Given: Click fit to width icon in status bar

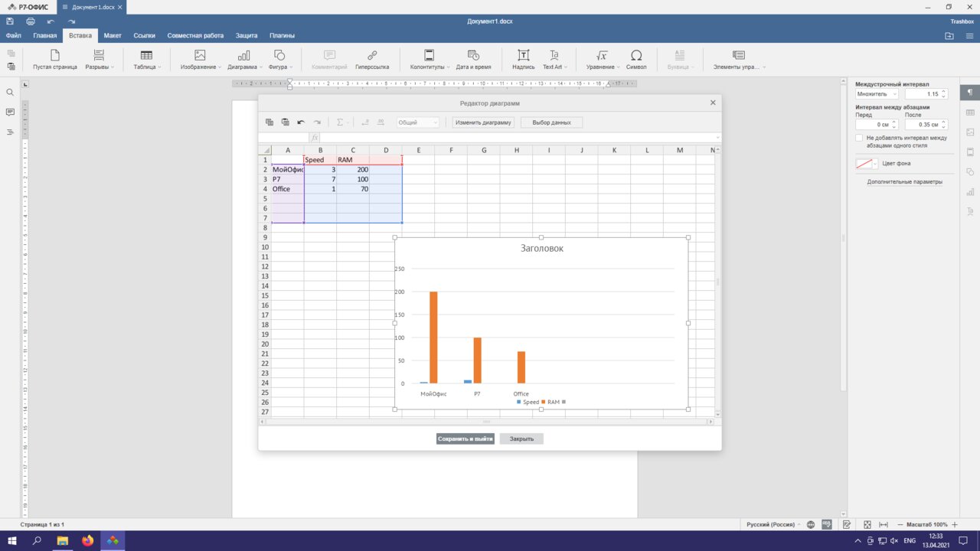Looking at the screenshot, I should [883, 524].
